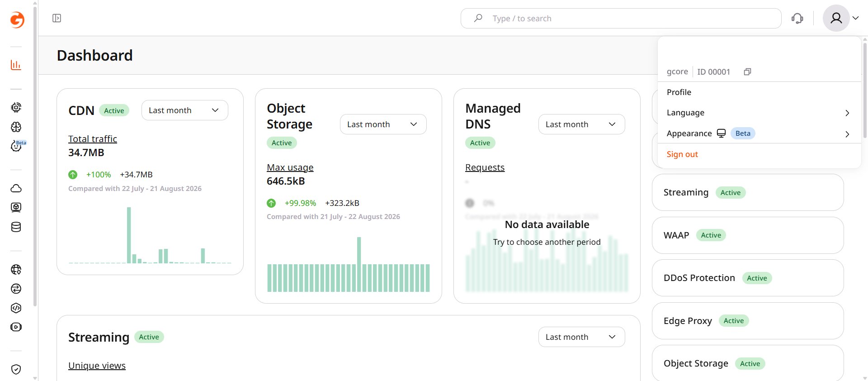Image resolution: width=868 pixels, height=381 pixels.
Task: Open the shield security sidebar icon
Action: coord(16,369)
